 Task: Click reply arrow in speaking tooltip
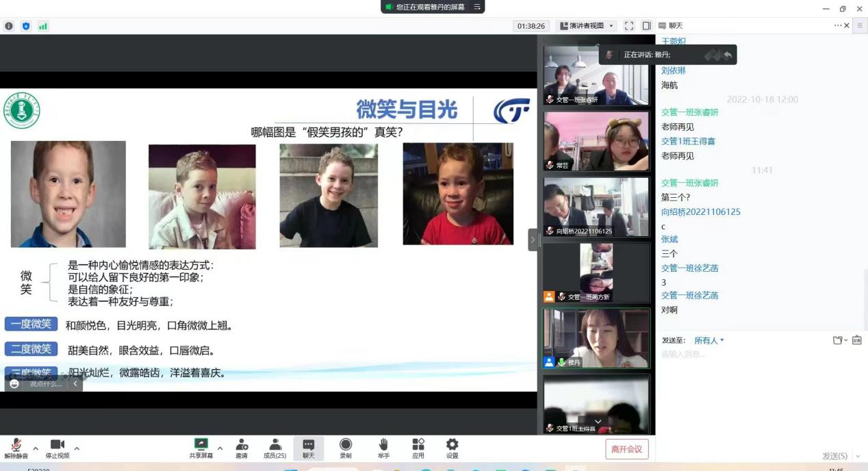(x=728, y=55)
